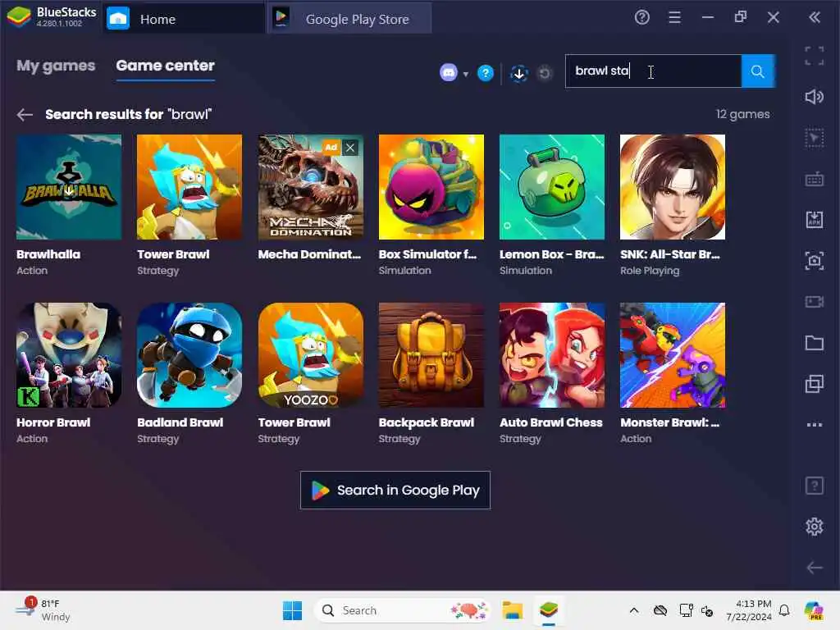Click the Windows taskbar Search box
This screenshot has width=840, height=630.
402,610
